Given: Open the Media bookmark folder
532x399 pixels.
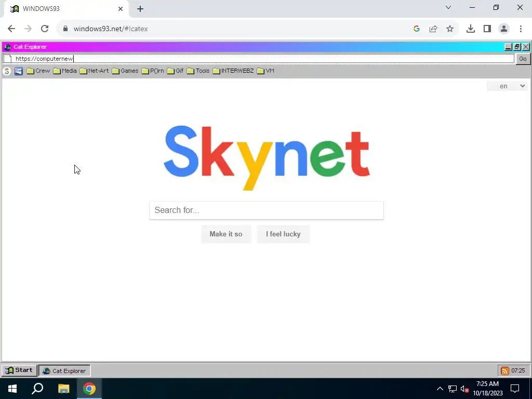Looking at the screenshot, I should (65, 71).
